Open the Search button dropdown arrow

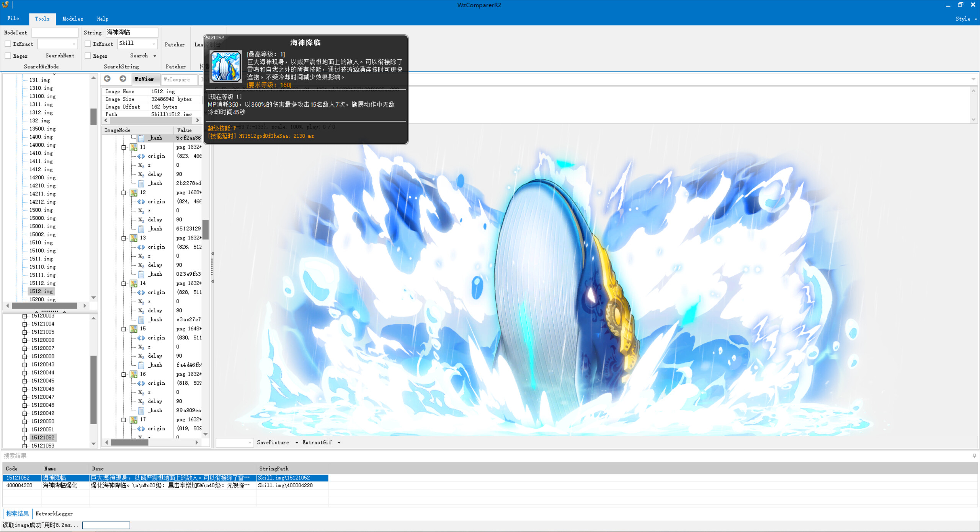pyautogui.click(x=155, y=56)
